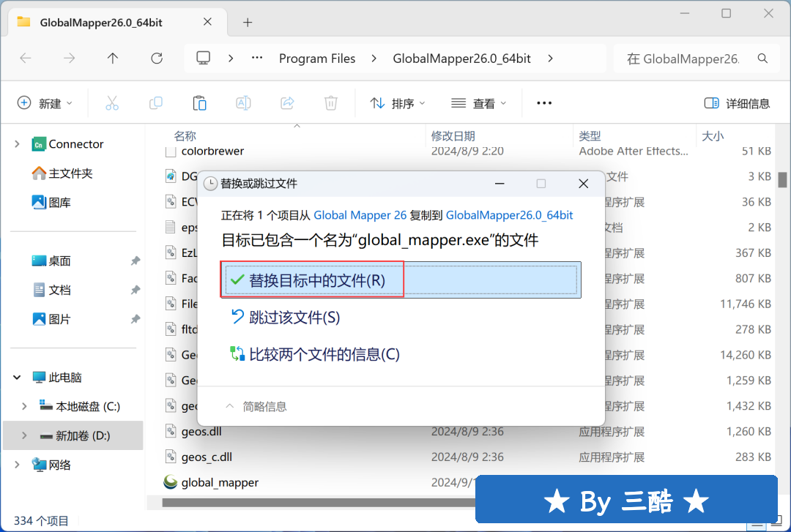Collapse the 此电脑 tree node
Screen dimensions: 791x532
[x=17, y=377]
